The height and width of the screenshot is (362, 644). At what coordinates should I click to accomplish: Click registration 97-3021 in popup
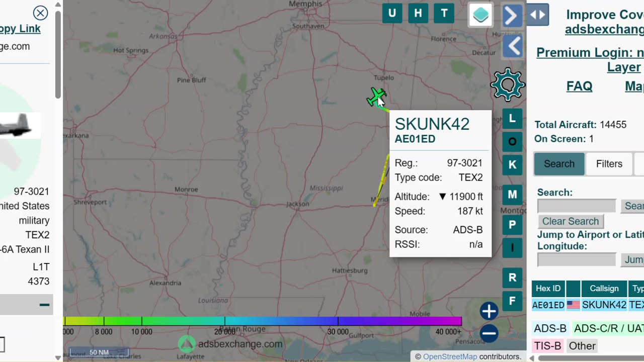coord(465,163)
